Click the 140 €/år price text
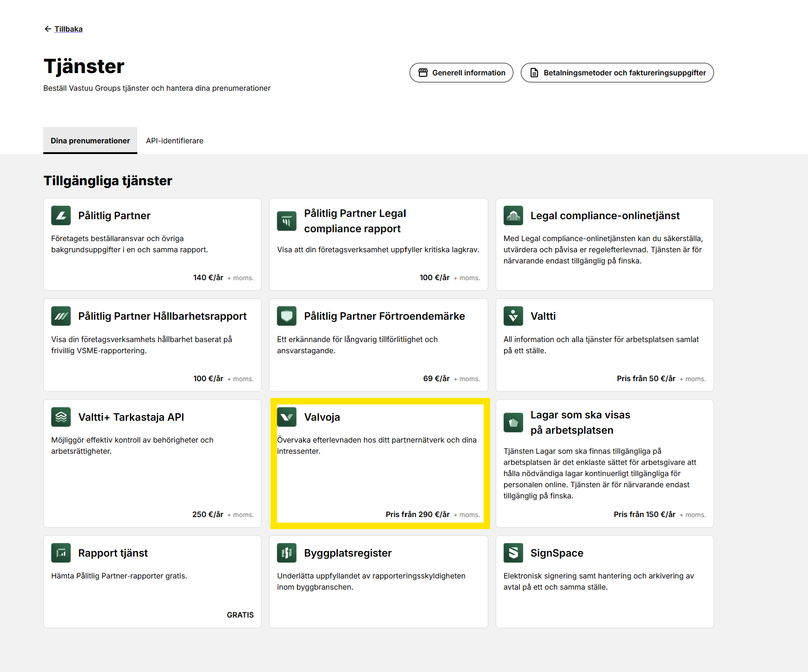The image size is (808, 672). [x=208, y=277]
